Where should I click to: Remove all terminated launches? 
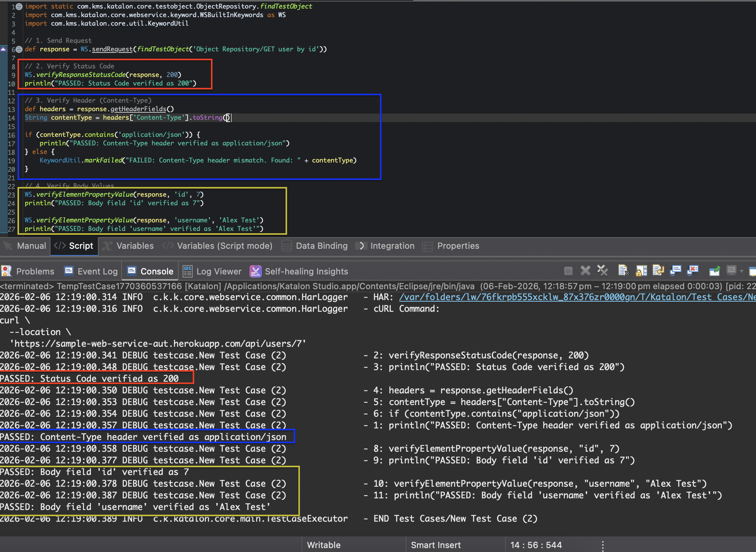(x=602, y=271)
